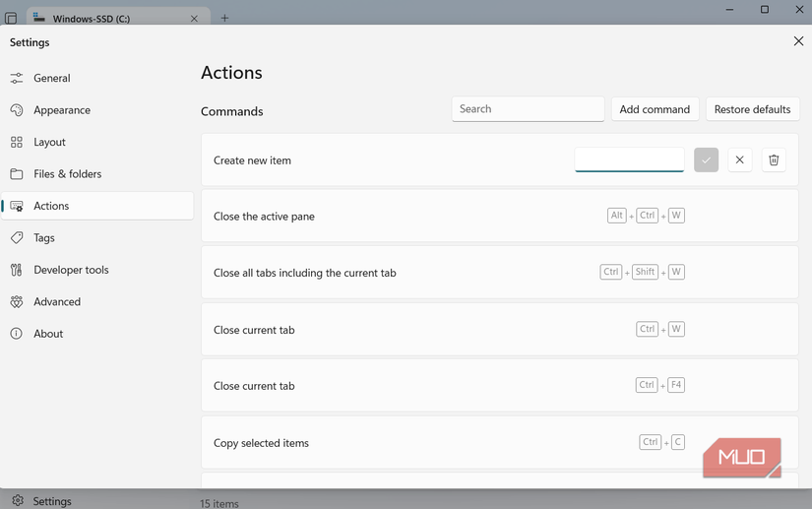812x509 pixels.
Task: Close the Windows-SSD (C:) tab
Action: click(194, 18)
